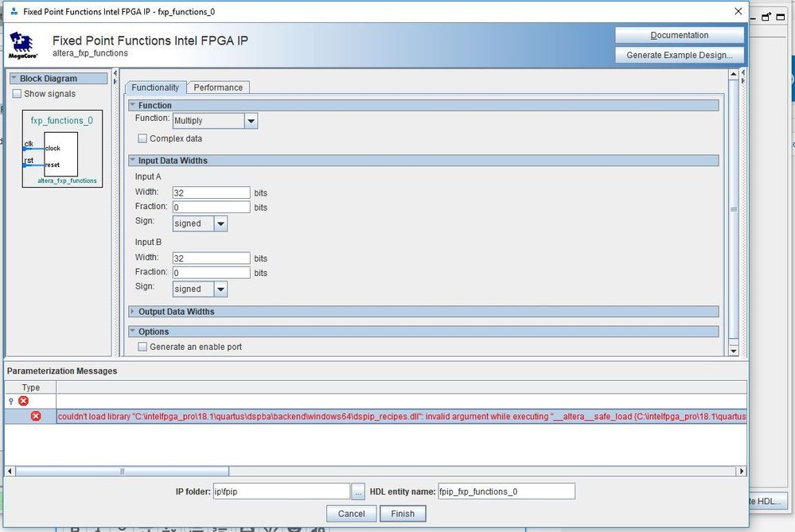Click the parameter panel scroll down arrow
The image size is (795, 532).
pos(734,351)
